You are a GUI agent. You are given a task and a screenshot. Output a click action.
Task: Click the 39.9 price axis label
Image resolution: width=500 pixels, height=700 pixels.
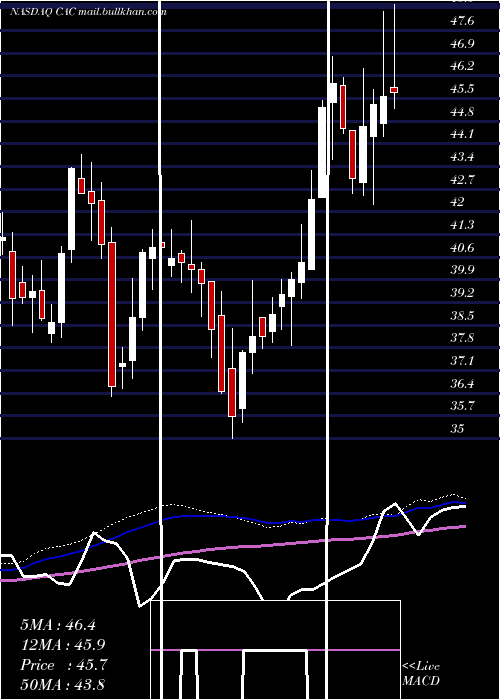[x=462, y=270]
